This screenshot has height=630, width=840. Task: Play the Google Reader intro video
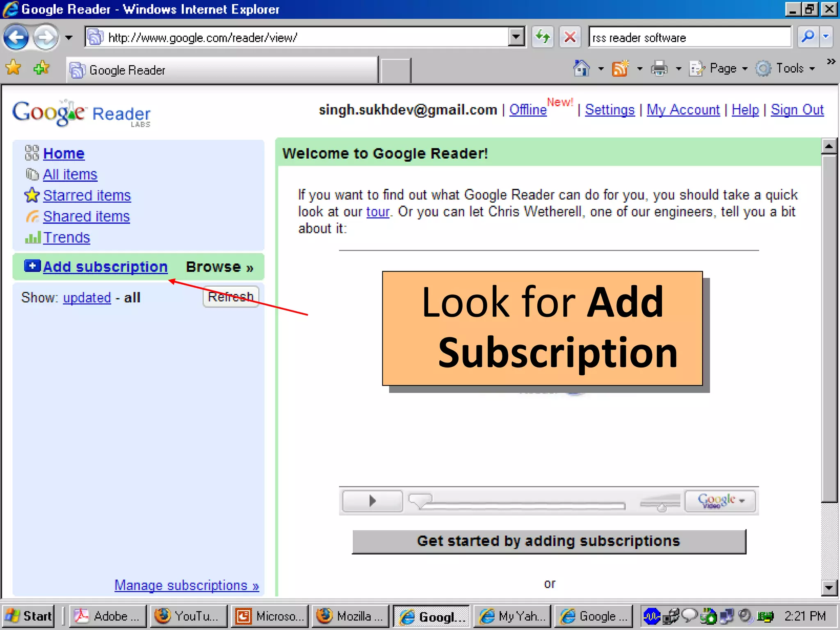point(372,501)
